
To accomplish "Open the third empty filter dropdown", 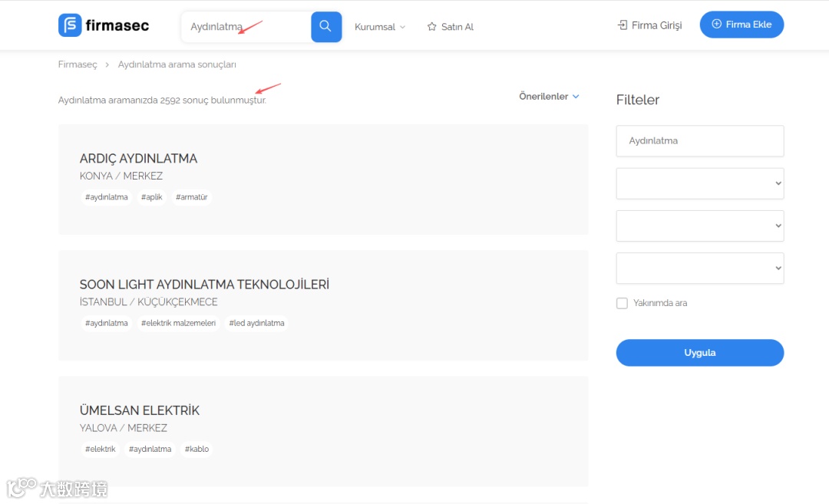I will [x=699, y=268].
